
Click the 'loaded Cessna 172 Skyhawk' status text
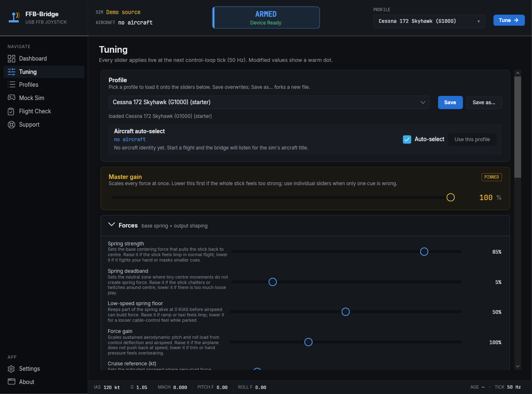point(160,116)
